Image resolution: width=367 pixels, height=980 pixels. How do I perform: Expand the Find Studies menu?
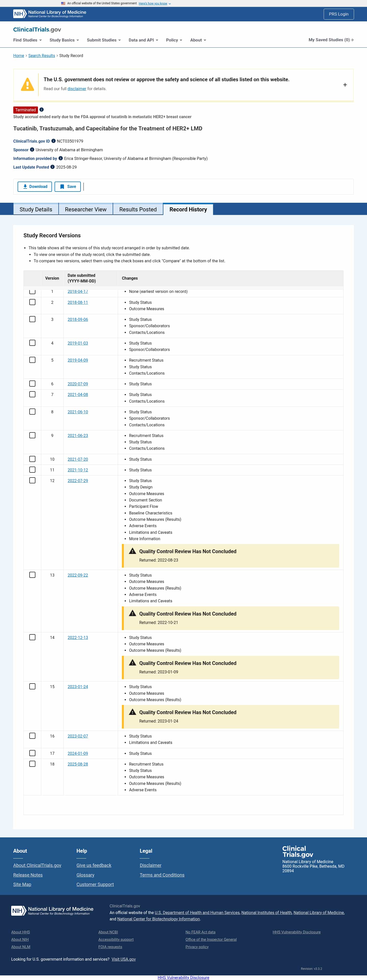click(x=28, y=40)
